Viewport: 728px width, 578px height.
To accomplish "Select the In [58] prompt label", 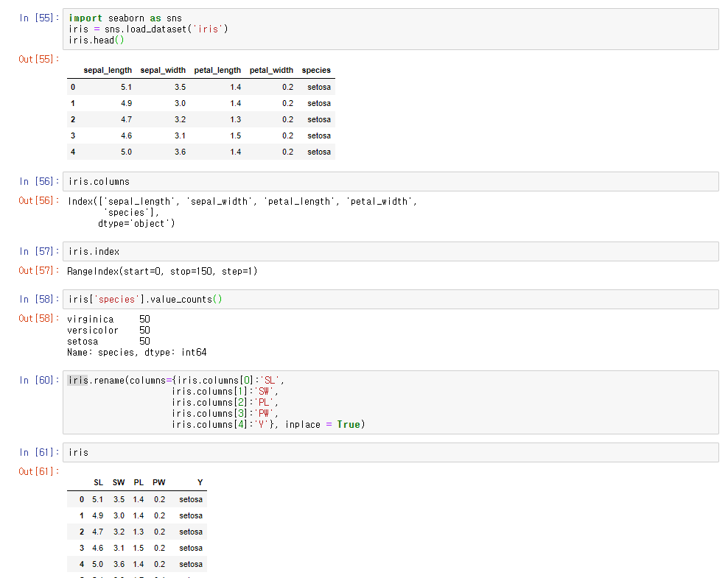I will [39, 299].
